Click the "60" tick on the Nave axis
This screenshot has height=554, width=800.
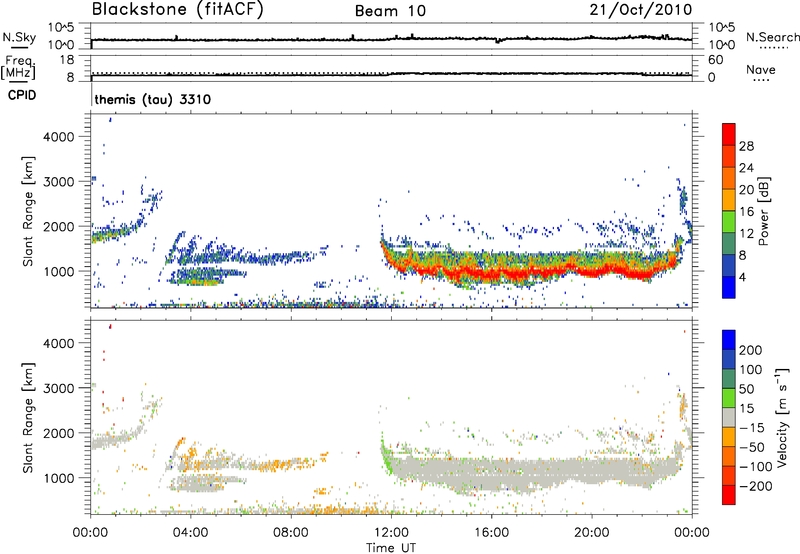click(715, 60)
